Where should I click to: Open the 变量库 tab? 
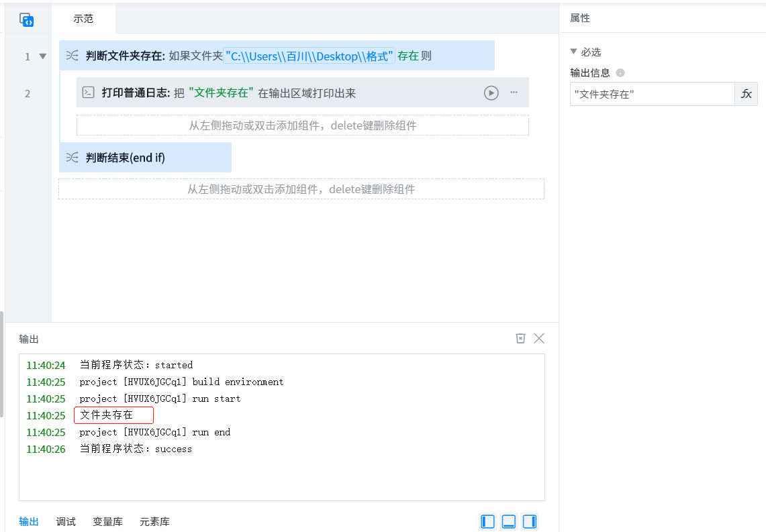point(107,521)
